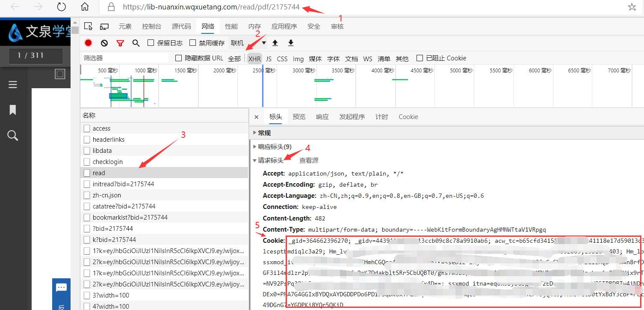
Task: Import HAR file upload icon
Action: tap(275, 43)
